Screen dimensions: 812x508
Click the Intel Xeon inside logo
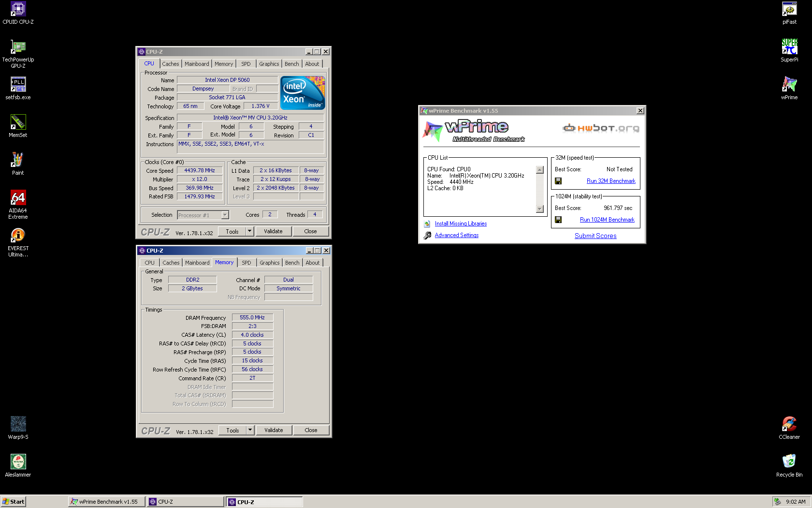[303, 93]
